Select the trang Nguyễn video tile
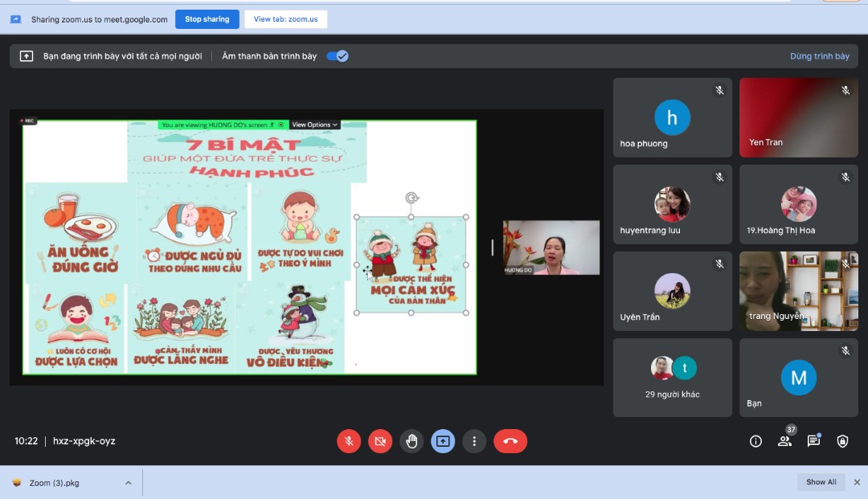 tap(798, 291)
